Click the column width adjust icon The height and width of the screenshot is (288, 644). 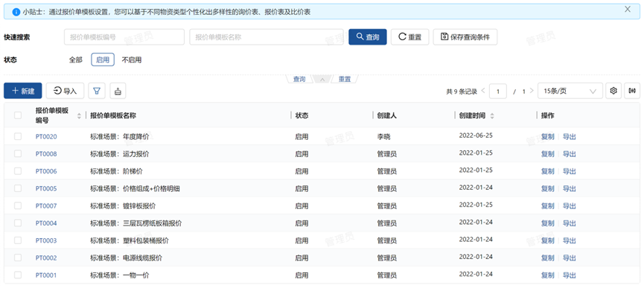(x=632, y=91)
